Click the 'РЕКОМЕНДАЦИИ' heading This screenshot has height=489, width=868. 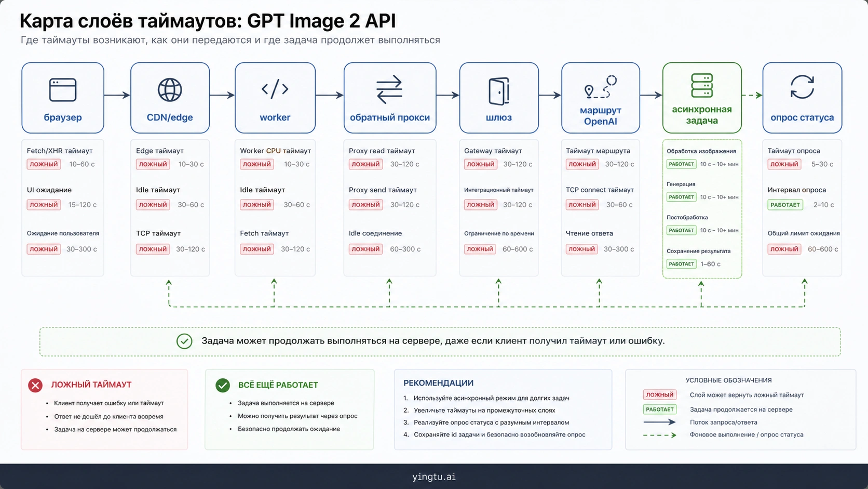pos(439,383)
